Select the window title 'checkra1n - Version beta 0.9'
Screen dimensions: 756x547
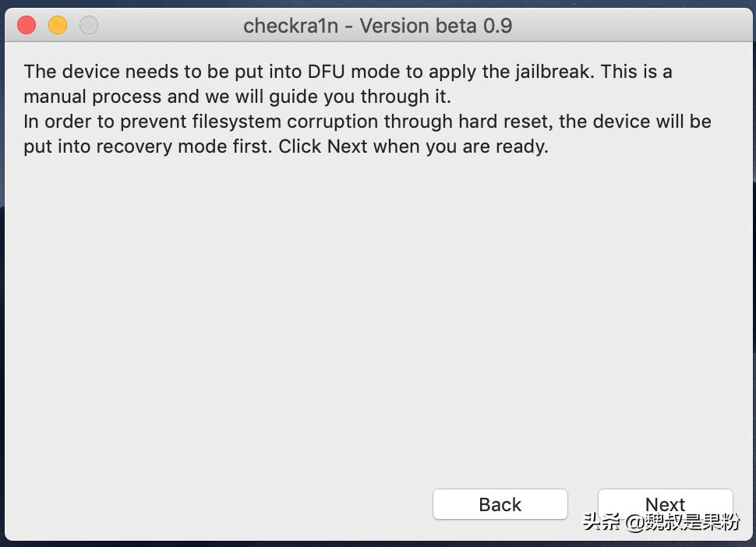coord(378,26)
